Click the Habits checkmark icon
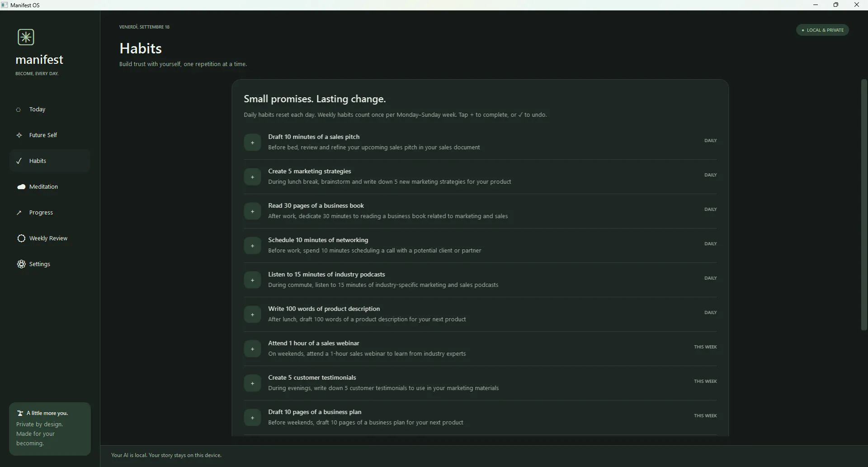Viewport: 868px width, 467px height. tap(19, 161)
